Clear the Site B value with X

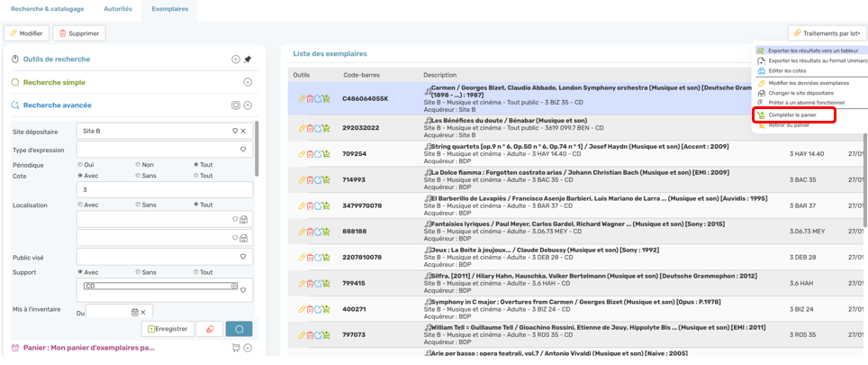click(243, 132)
